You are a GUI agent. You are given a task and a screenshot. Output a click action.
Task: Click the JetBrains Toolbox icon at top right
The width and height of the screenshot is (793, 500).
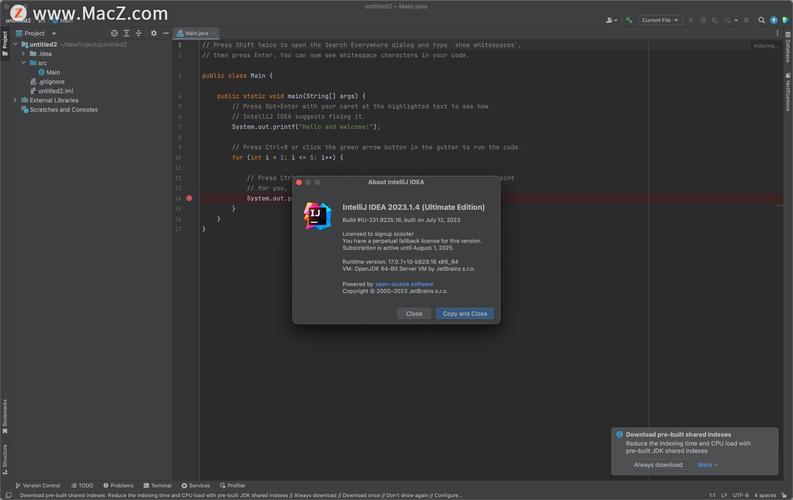point(785,20)
